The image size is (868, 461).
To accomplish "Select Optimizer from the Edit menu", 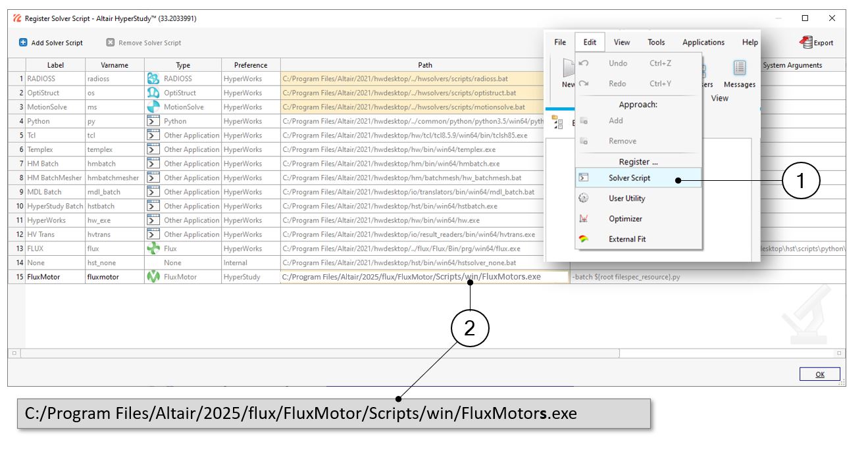I will tap(625, 219).
